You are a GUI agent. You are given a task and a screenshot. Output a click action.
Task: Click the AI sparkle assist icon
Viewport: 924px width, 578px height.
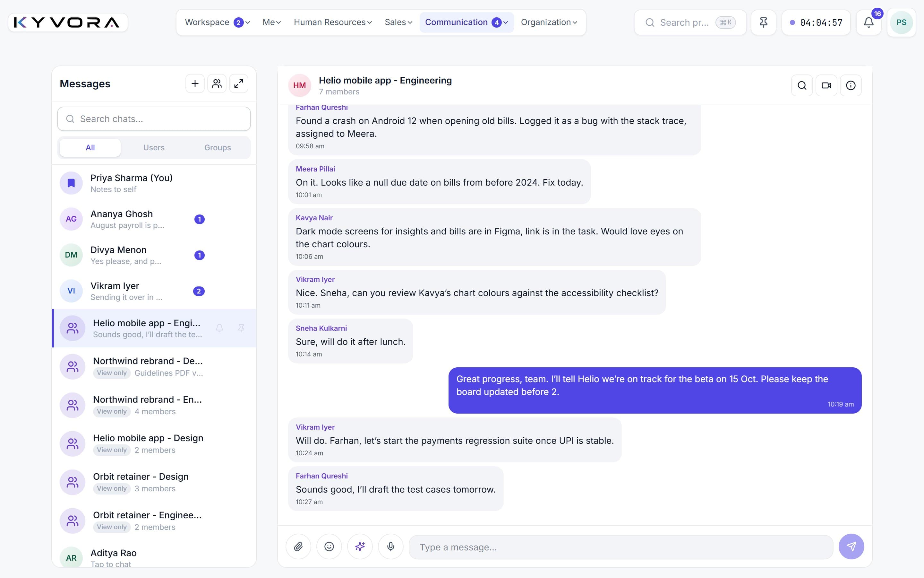point(360,547)
